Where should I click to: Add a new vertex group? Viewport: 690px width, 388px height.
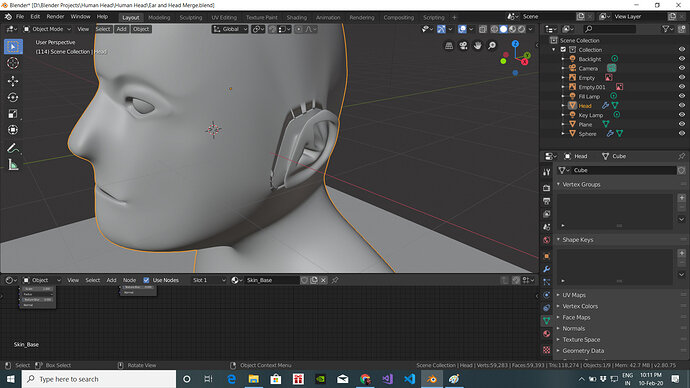coord(682,198)
